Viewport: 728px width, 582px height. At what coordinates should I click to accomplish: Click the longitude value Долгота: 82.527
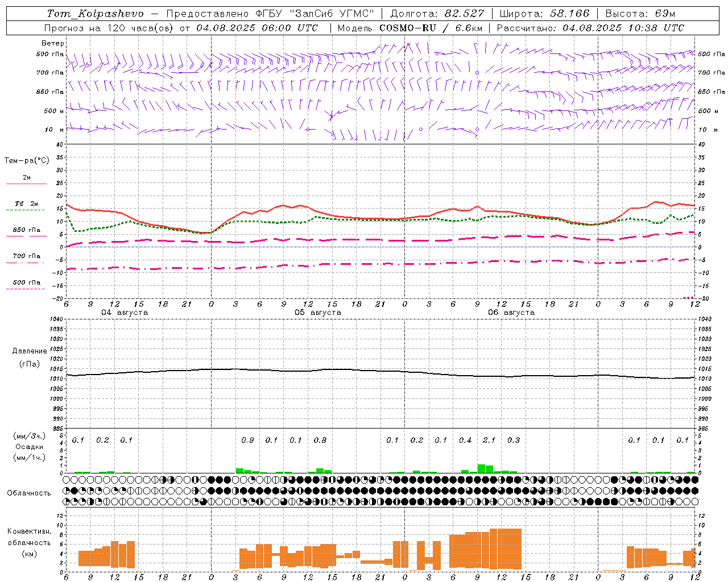click(x=437, y=14)
